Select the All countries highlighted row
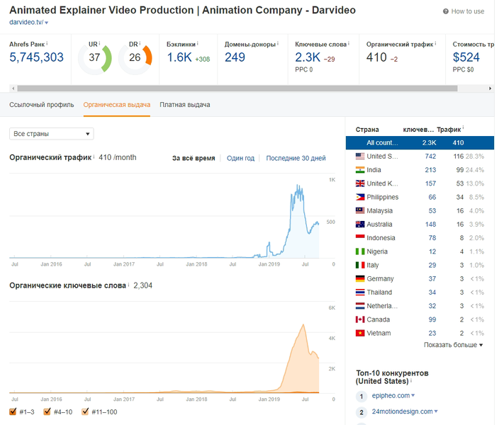 tap(420, 142)
